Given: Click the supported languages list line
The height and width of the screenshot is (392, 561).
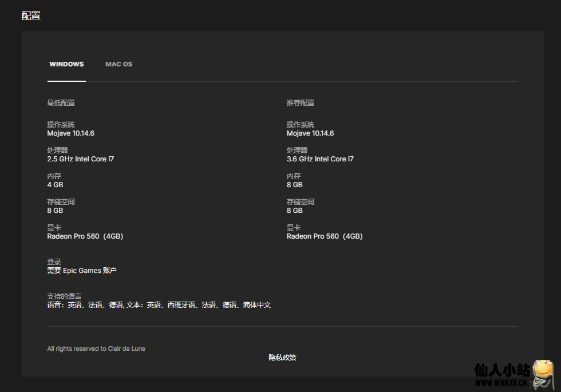Looking at the screenshot, I should point(159,305).
